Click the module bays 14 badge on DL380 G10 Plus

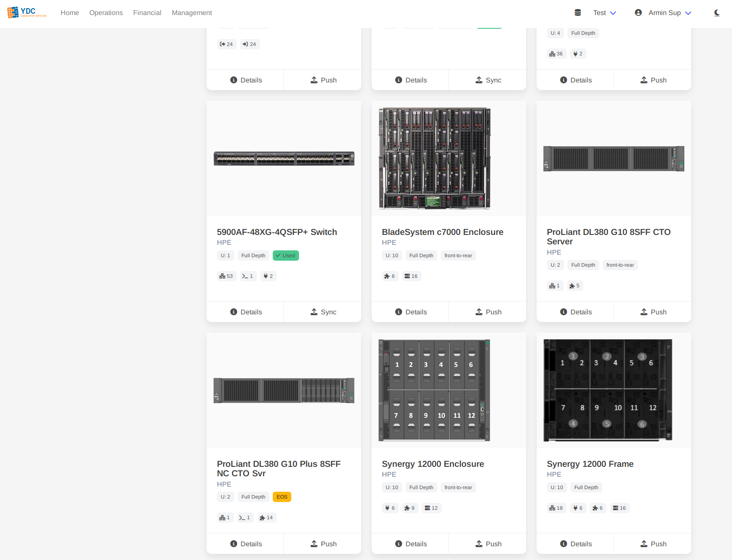click(x=266, y=517)
